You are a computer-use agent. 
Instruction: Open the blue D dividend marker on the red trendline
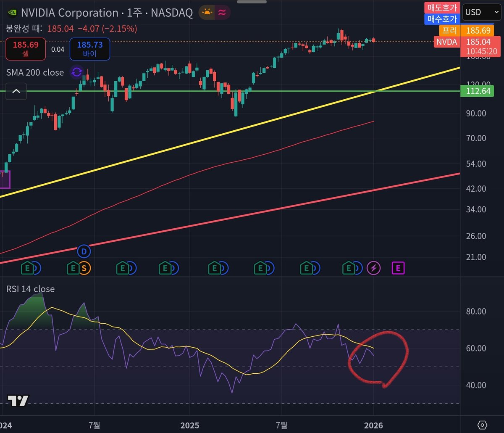84,252
